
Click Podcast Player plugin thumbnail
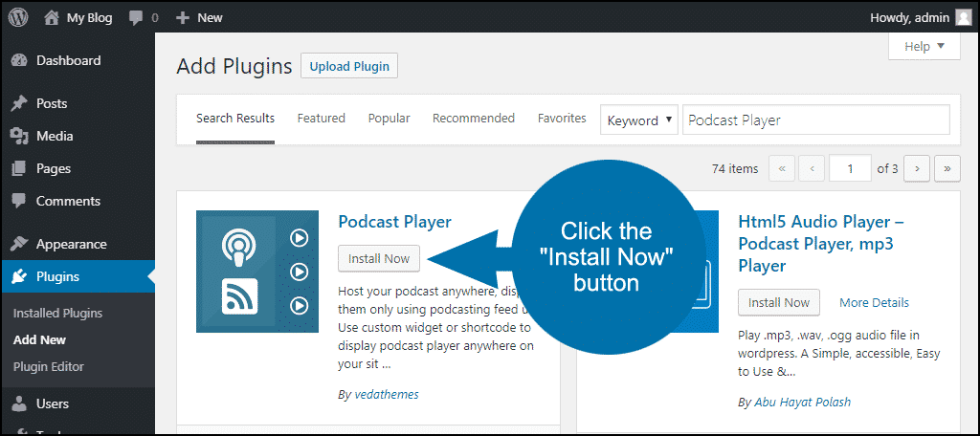tap(257, 272)
